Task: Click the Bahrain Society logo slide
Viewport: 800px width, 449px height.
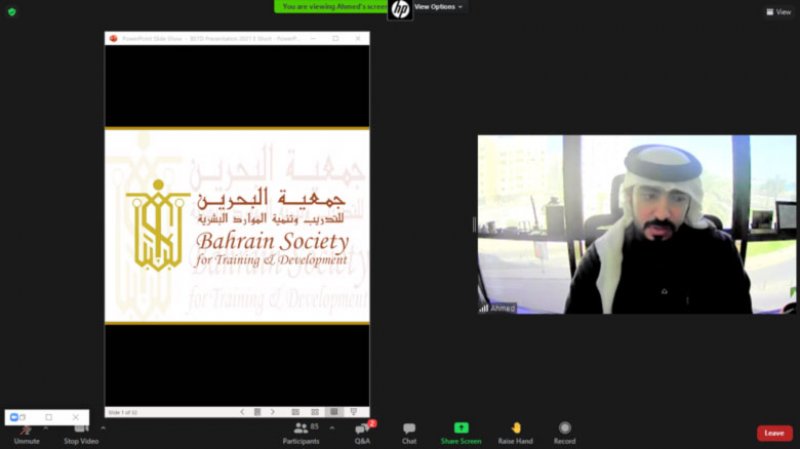Action: click(x=237, y=226)
